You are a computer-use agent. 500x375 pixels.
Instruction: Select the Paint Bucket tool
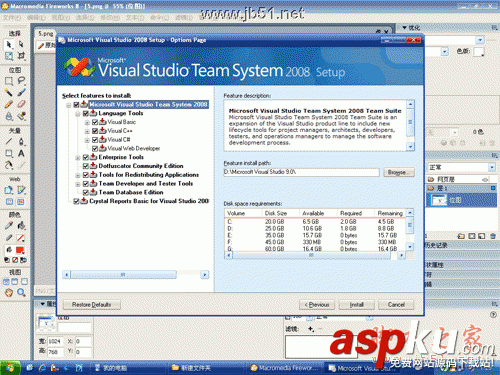pos(21,226)
